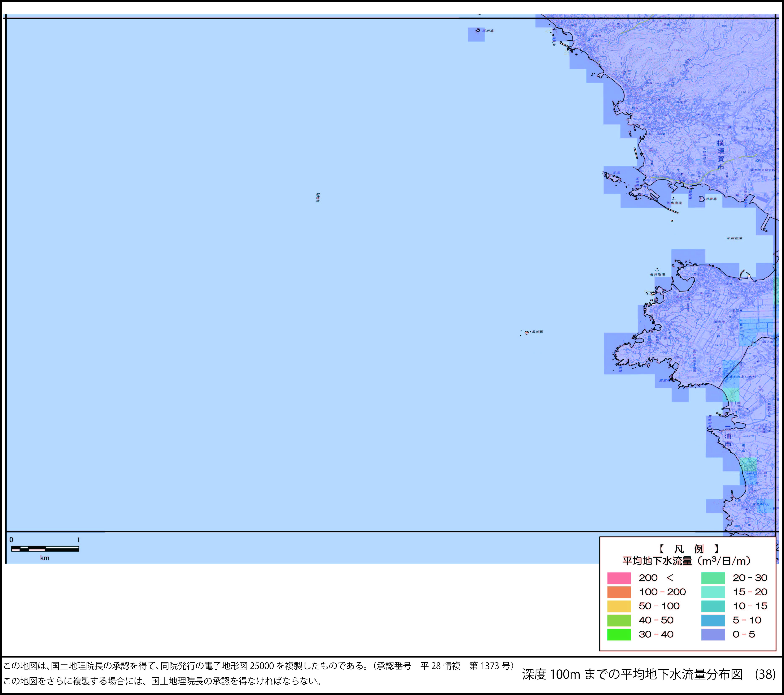Click the yellow '50 - 100' legend swatch

click(x=619, y=606)
